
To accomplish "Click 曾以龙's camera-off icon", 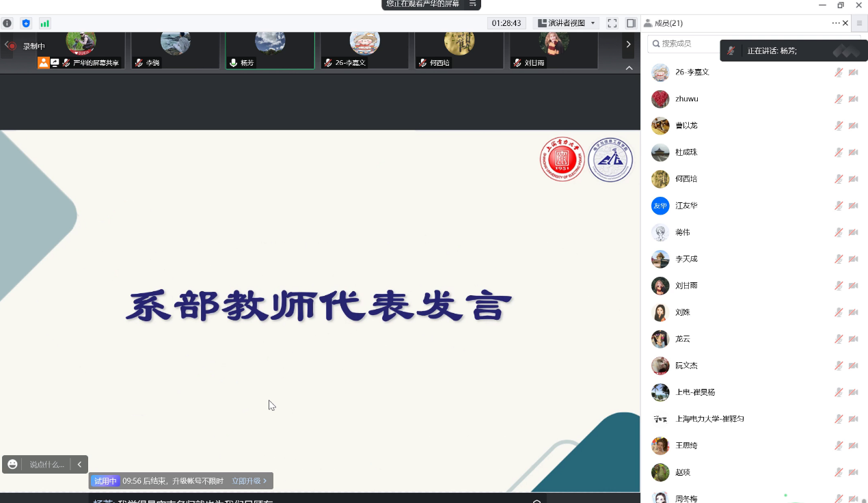I will click(854, 126).
